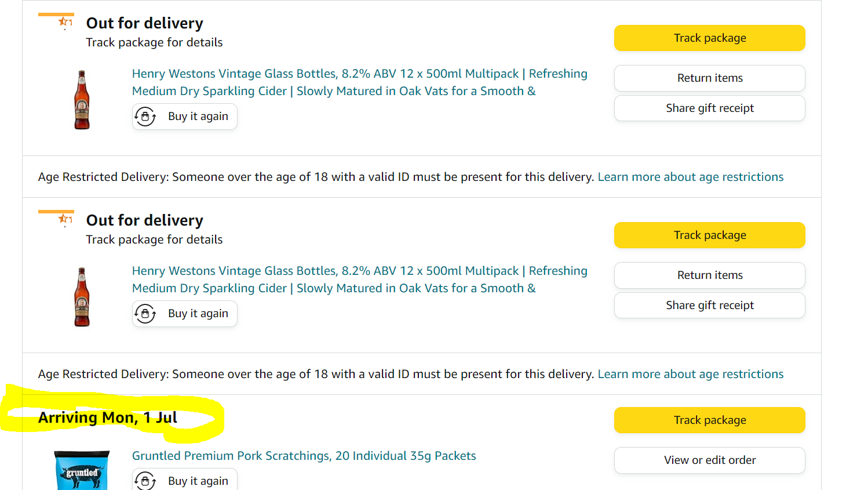The width and height of the screenshot is (868, 490).
Task: Click Return items for the first cider order
Action: pyautogui.click(x=710, y=78)
